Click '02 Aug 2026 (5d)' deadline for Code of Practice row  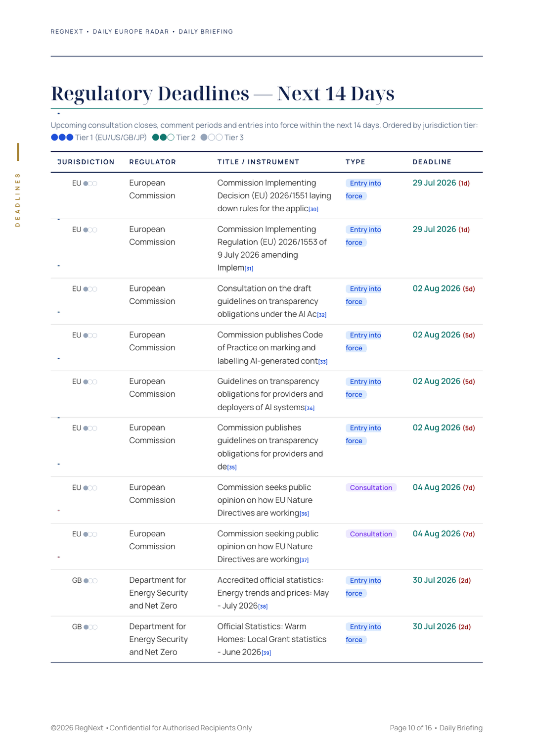(x=444, y=335)
